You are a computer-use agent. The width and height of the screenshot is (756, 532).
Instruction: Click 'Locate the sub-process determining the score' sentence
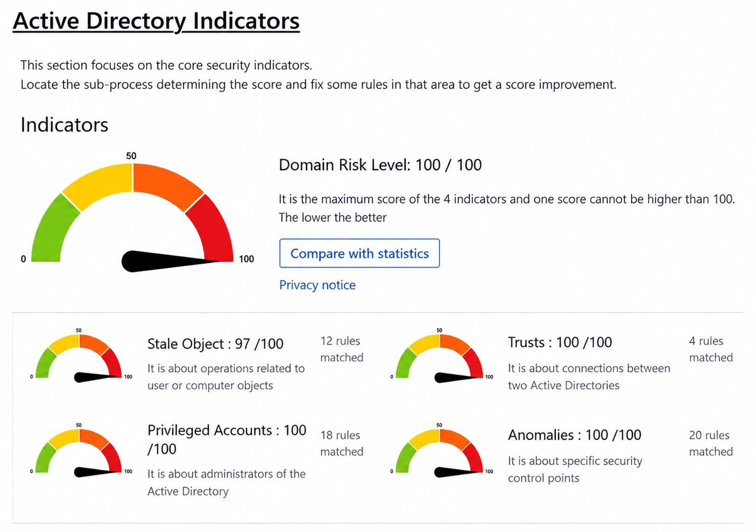click(x=319, y=84)
